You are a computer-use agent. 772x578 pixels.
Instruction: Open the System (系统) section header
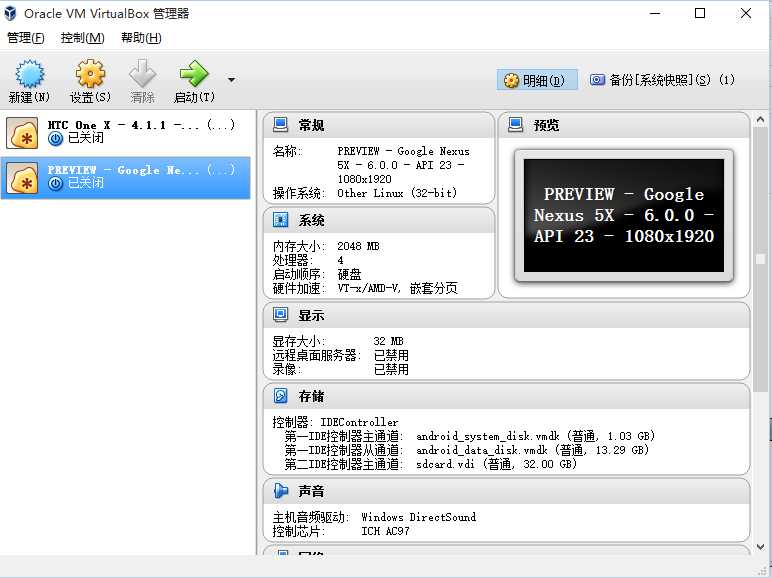[379, 220]
